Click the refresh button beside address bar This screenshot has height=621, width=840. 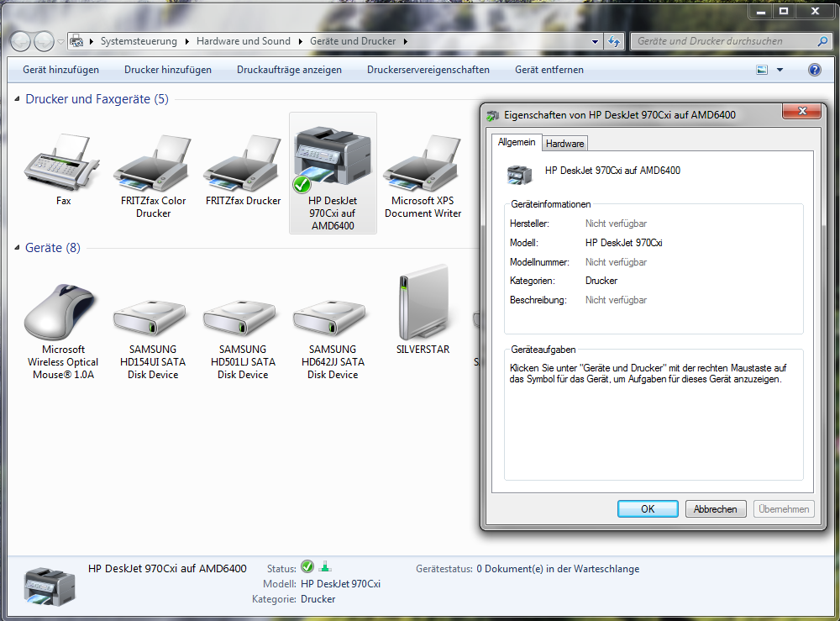click(x=614, y=41)
